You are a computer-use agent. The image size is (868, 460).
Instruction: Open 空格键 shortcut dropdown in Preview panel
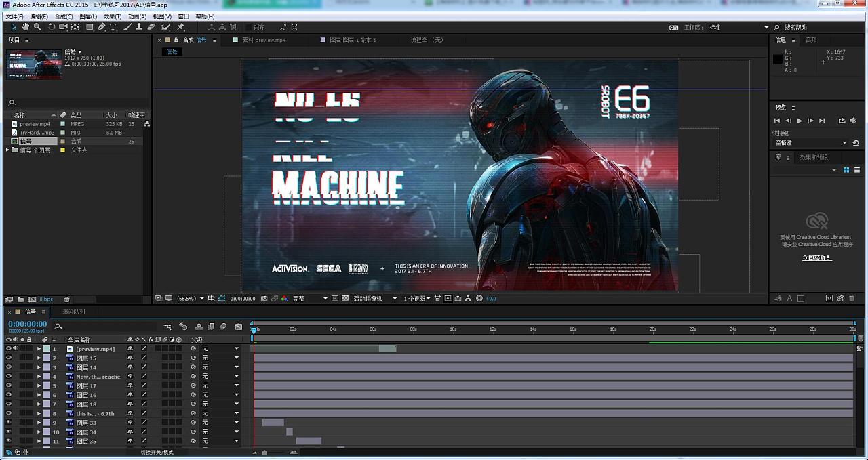pyautogui.click(x=811, y=143)
